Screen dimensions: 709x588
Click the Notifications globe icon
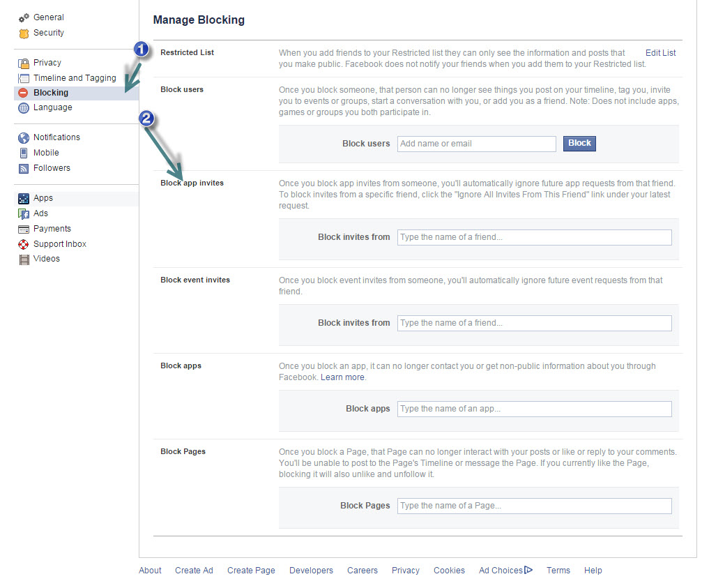tap(24, 138)
